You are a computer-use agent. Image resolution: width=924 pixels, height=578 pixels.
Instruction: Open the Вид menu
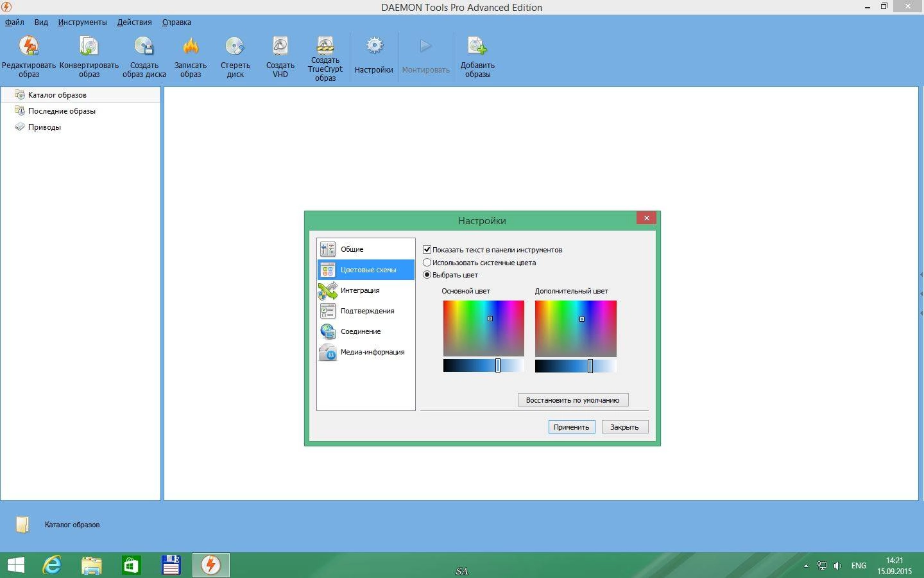(41, 22)
